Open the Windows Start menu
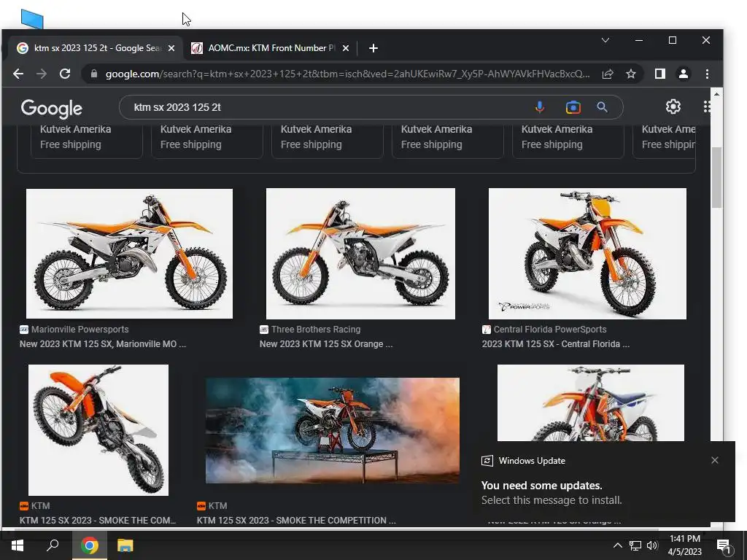 coord(18,545)
